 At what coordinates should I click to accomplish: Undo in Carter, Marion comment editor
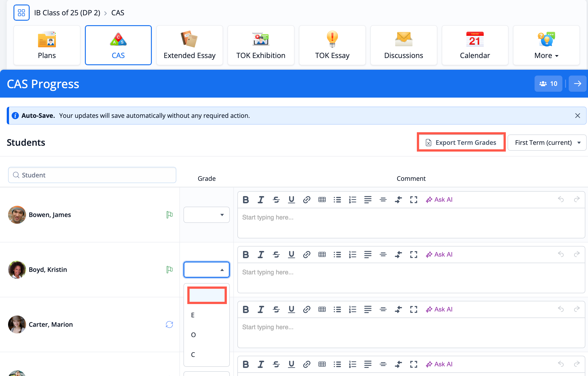pyautogui.click(x=561, y=309)
